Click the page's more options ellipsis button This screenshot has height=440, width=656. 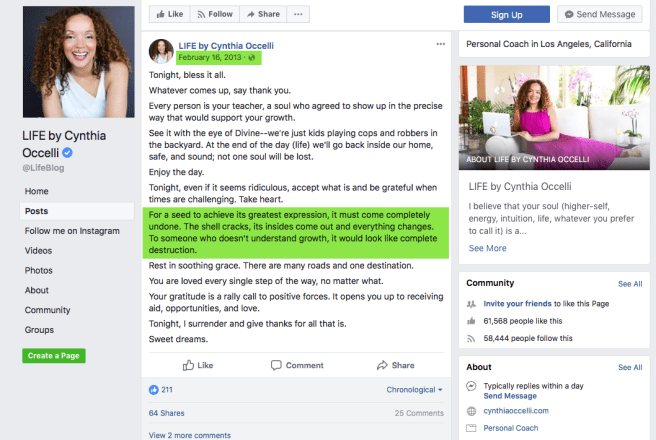click(x=301, y=15)
